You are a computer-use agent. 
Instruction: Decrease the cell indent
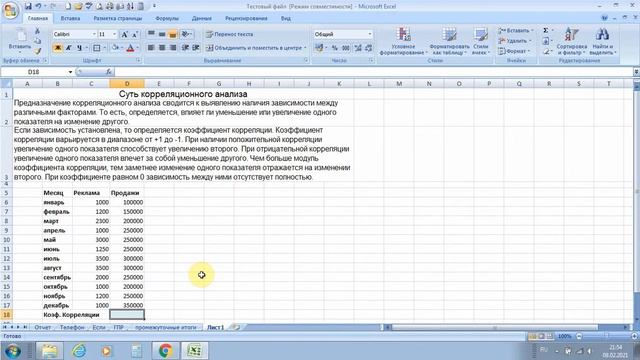coord(185,48)
